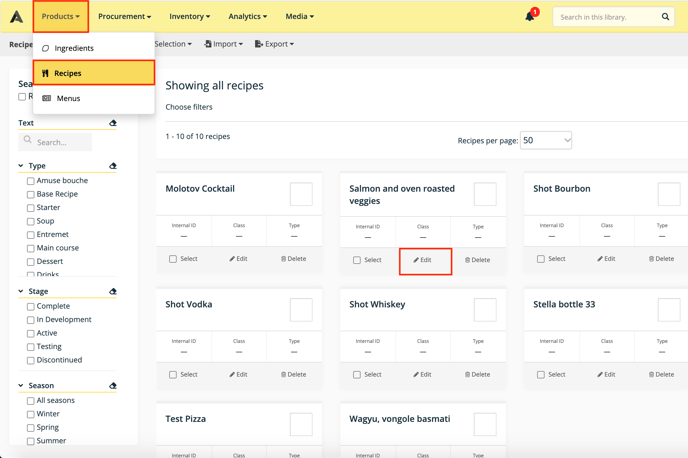This screenshot has height=458, width=688.
Task: Check the Discontinued stage filter
Action: coord(30,360)
